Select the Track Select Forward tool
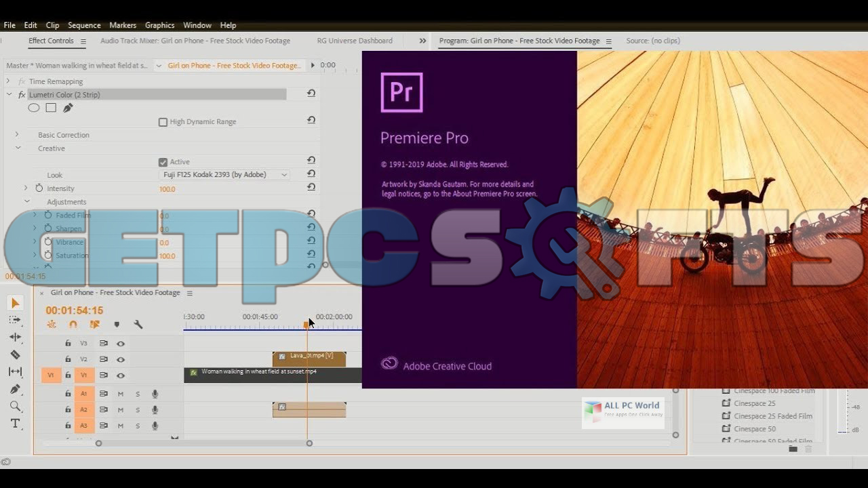The height and width of the screenshot is (488, 868). click(15, 320)
